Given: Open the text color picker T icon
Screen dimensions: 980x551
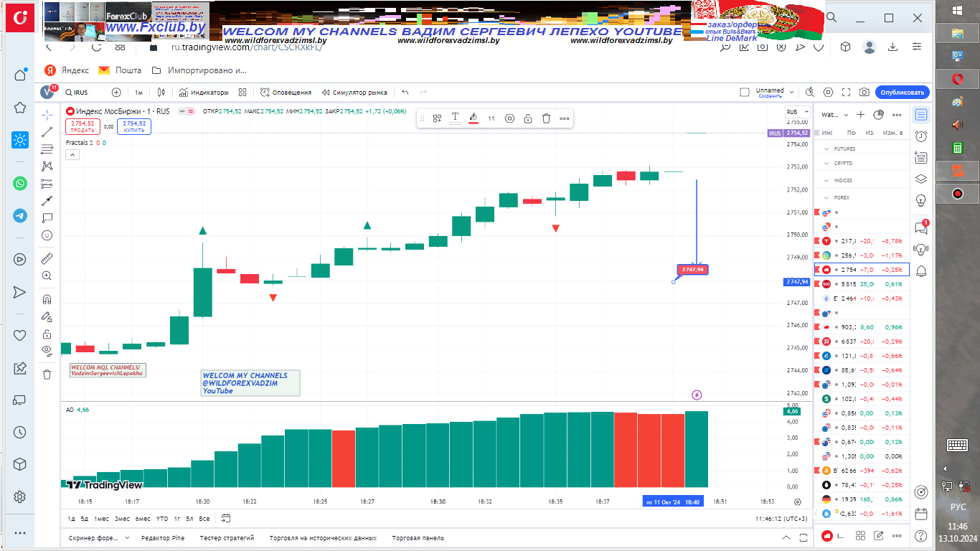Looking at the screenshot, I should [x=455, y=118].
